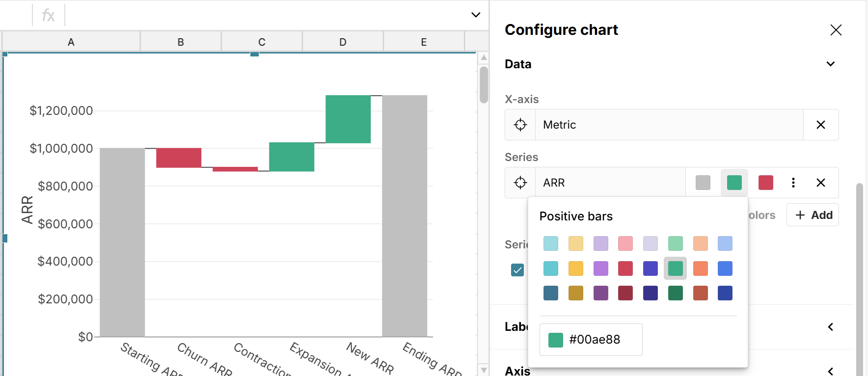Click the fx formula icon

pyautogui.click(x=48, y=15)
